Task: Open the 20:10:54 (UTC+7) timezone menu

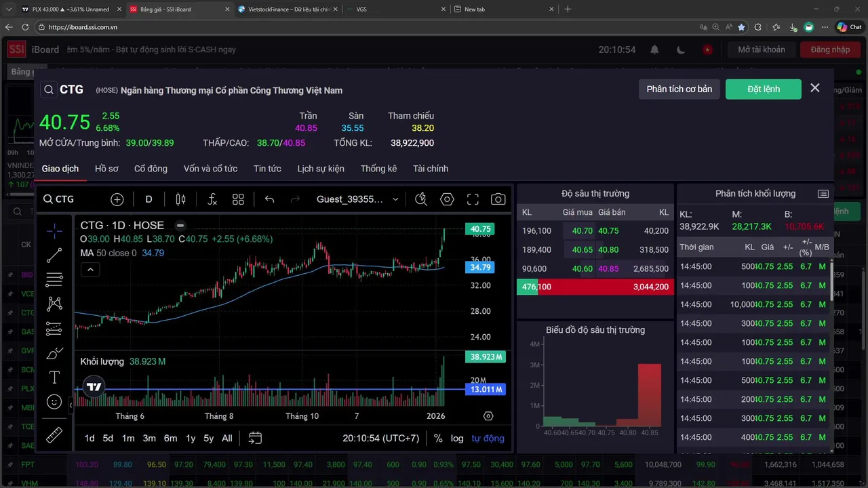Action: tap(381, 439)
